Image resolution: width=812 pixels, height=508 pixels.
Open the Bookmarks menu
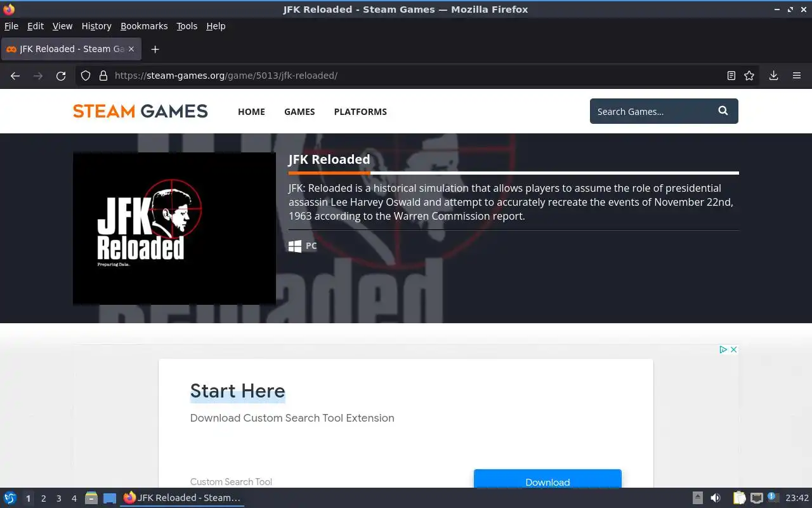pyautogui.click(x=144, y=26)
